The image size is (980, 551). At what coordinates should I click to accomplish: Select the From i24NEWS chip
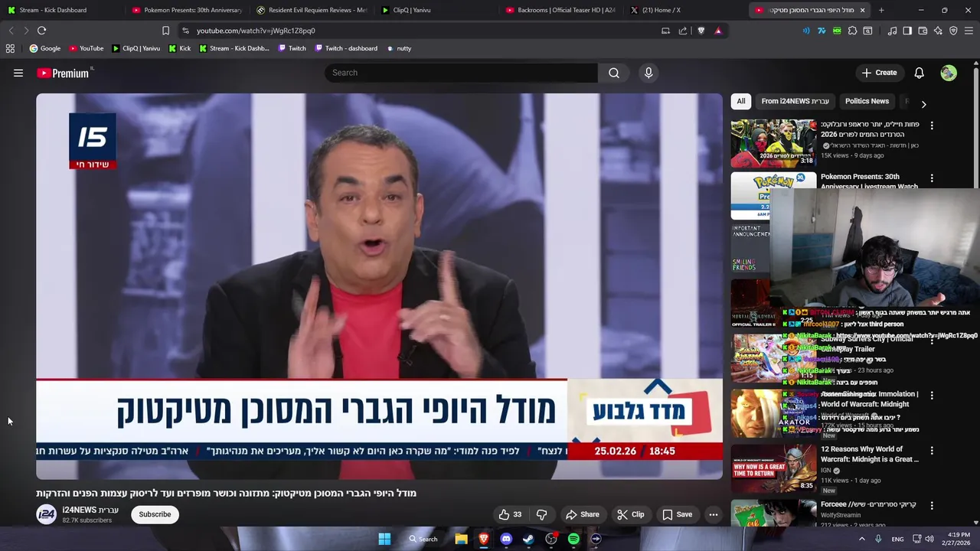(x=795, y=101)
